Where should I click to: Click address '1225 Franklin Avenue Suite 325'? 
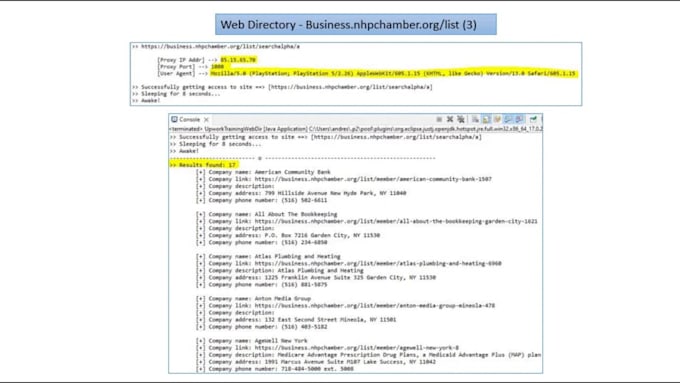tap(350, 278)
